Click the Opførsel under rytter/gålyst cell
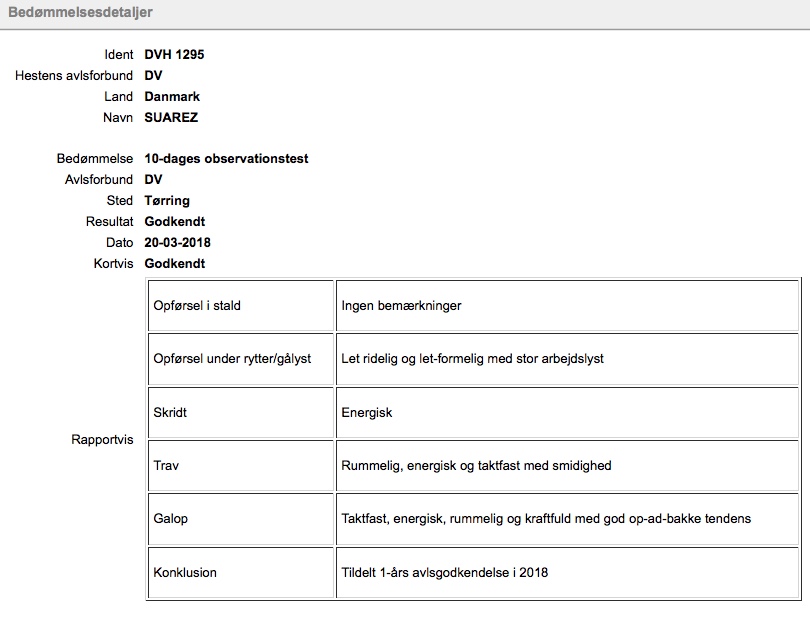The height and width of the screenshot is (624, 810). click(241, 359)
